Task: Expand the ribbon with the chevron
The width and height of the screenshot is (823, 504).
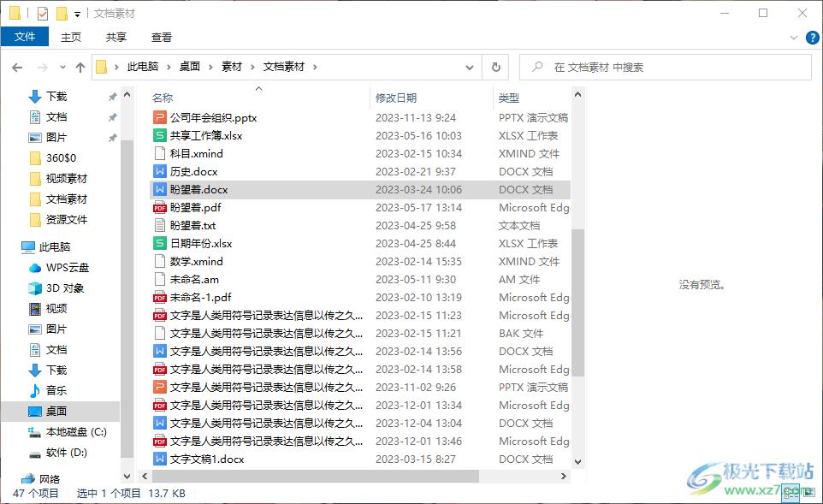Action: 794,38
